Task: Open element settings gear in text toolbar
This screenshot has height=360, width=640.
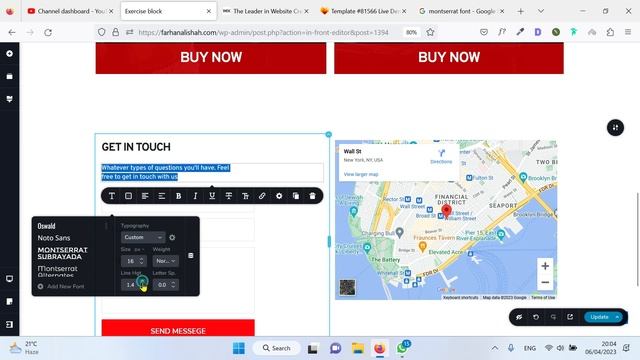Action: [x=279, y=196]
